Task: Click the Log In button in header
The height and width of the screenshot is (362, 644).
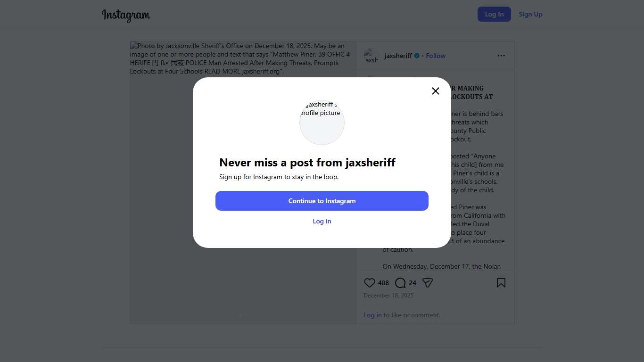Action: (x=494, y=14)
